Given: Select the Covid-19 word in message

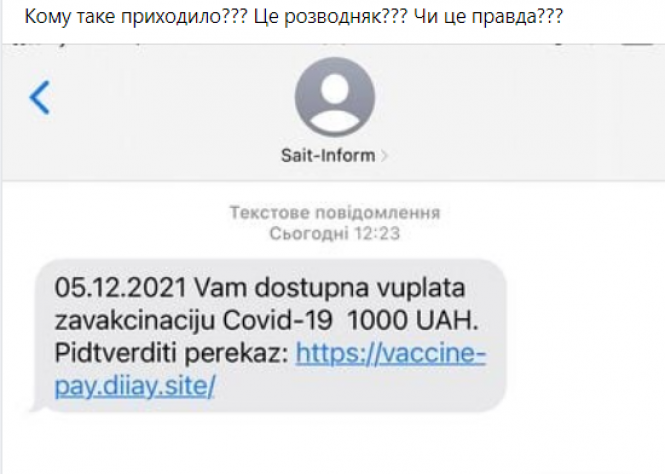Looking at the screenshot, I should pyautogui.click(x=277, y=320).
